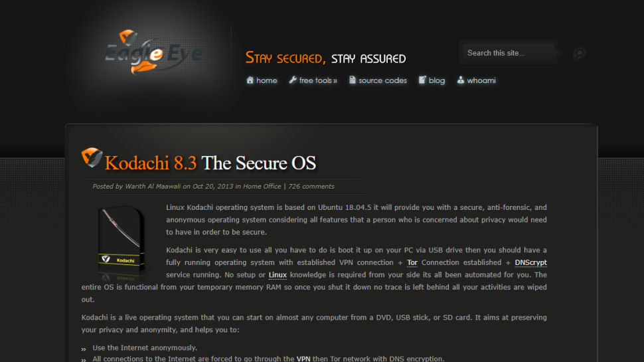The image size is (644, 362).
Task: Open the source codes menu item
Action: (382, 80)
